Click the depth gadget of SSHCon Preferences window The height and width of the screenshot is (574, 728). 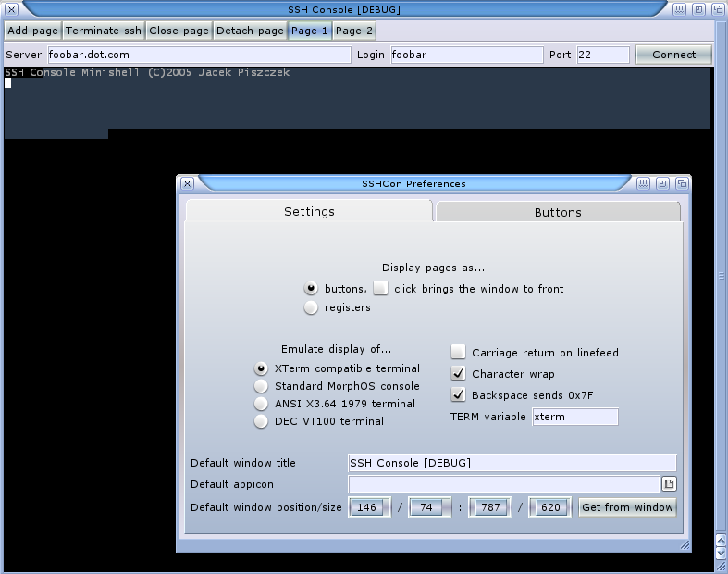[x=681, y=183]
